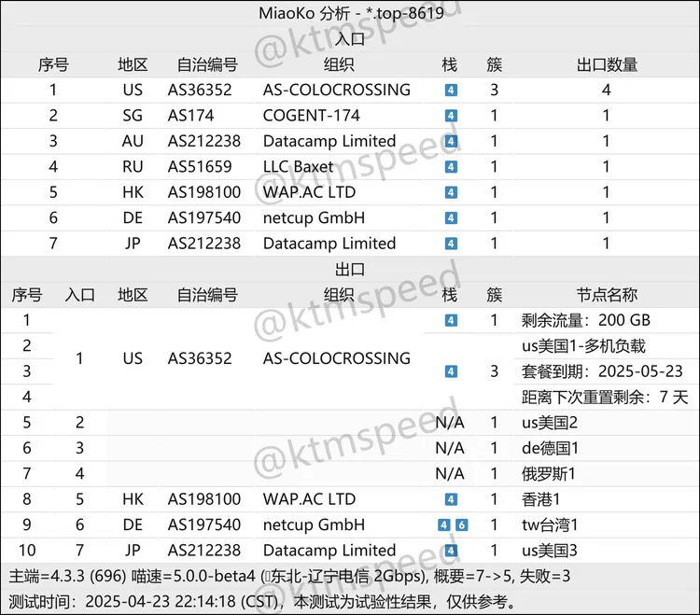Click the IPv4 badge beside 剩余流量 200 GB

coord(451,321)
